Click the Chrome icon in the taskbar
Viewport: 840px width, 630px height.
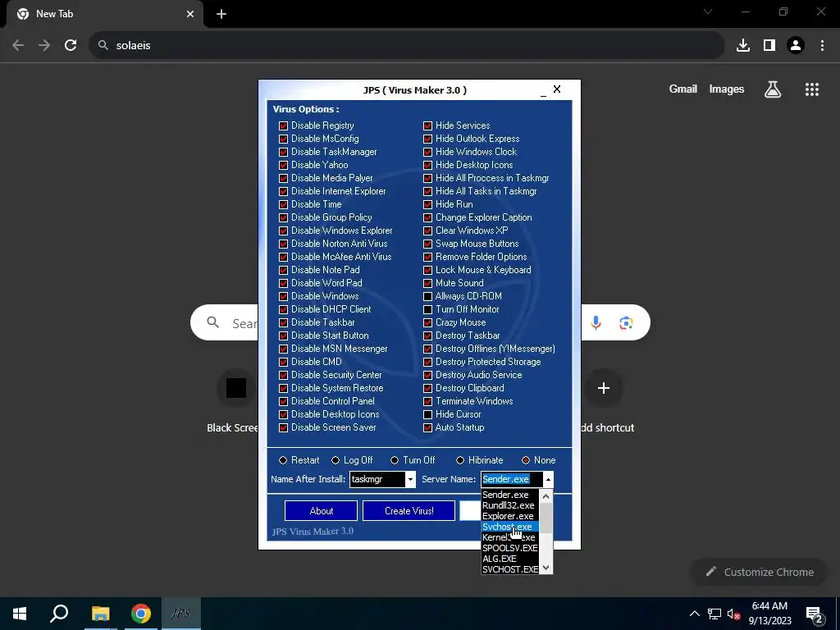click(x=141, y=614)
